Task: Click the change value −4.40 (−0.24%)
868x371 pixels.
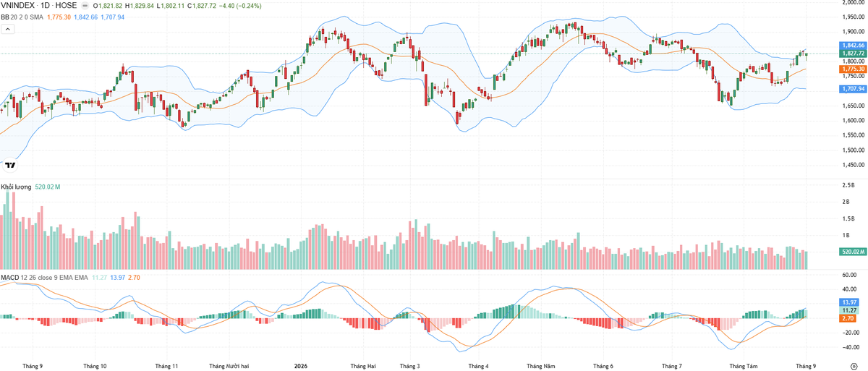Action: pos(241,6)
